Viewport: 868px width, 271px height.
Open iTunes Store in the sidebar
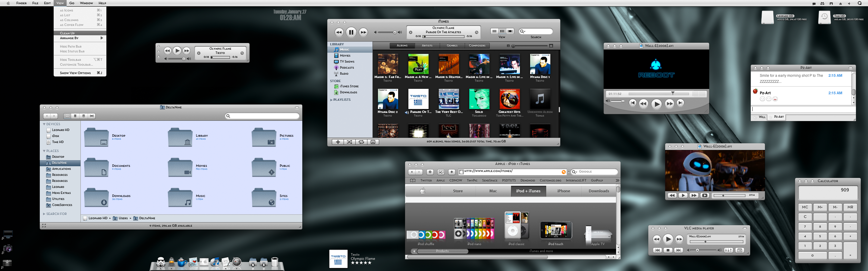(350, 86)
